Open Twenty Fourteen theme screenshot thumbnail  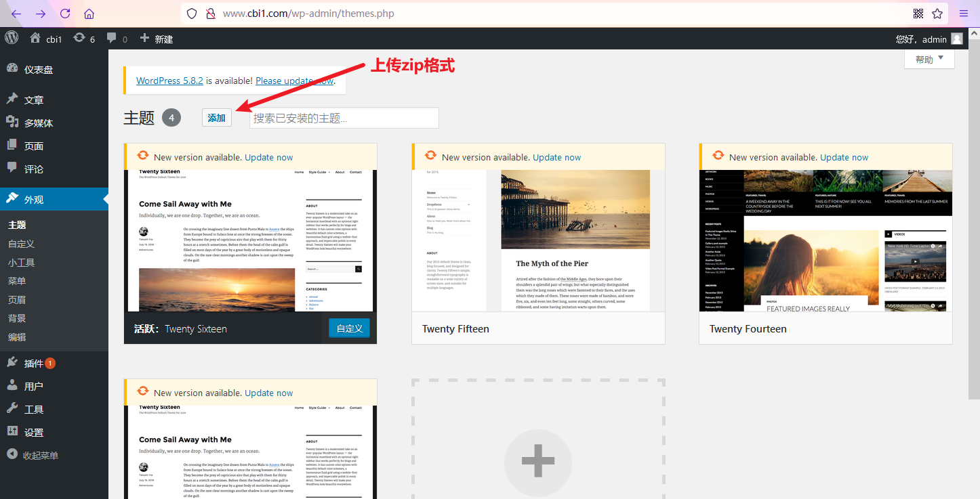pyautogui.click(x=825, y=240)
